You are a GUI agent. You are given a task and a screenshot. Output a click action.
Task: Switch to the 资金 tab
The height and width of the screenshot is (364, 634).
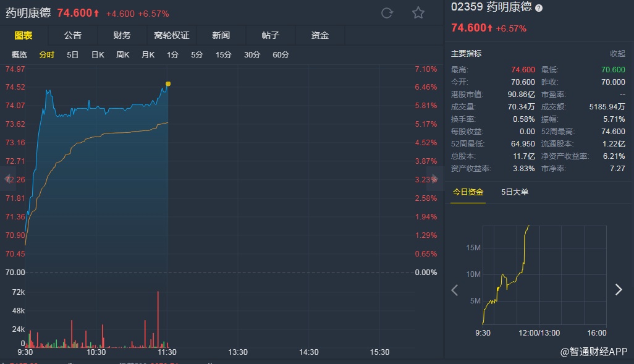click(x=319, y=35)
